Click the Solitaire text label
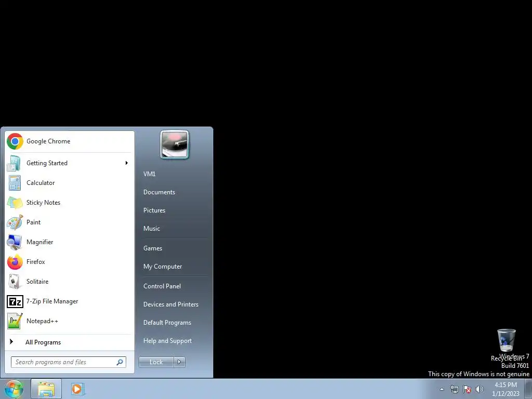This screenshot has width=532, height=399. point(37,282)
